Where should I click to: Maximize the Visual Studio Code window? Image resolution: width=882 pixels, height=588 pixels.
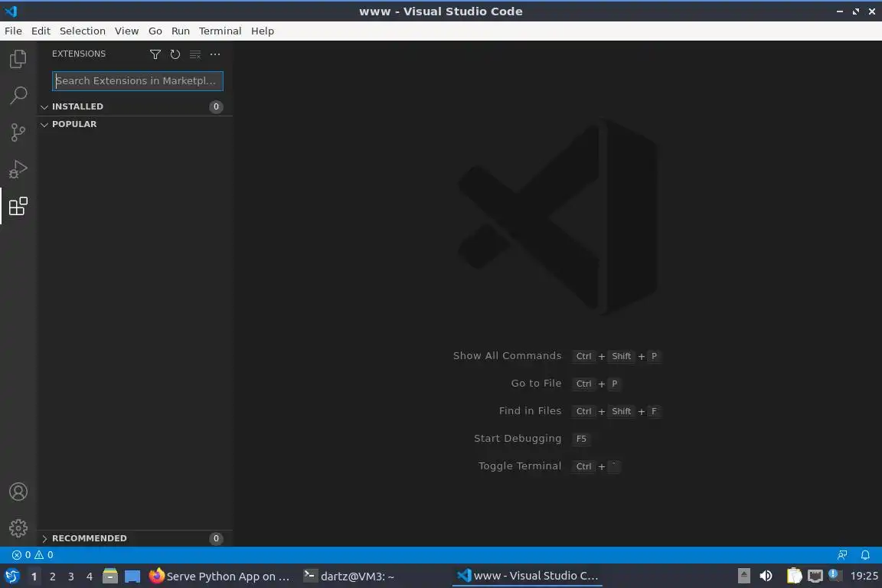[x=855, y=11]
